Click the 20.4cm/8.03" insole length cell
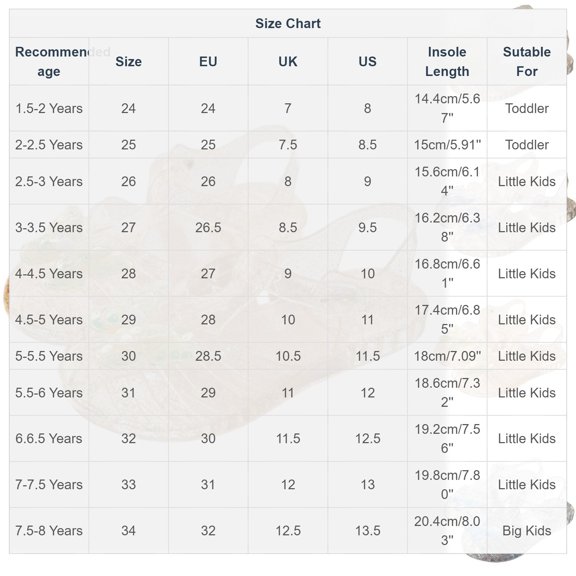 (447, 530)
